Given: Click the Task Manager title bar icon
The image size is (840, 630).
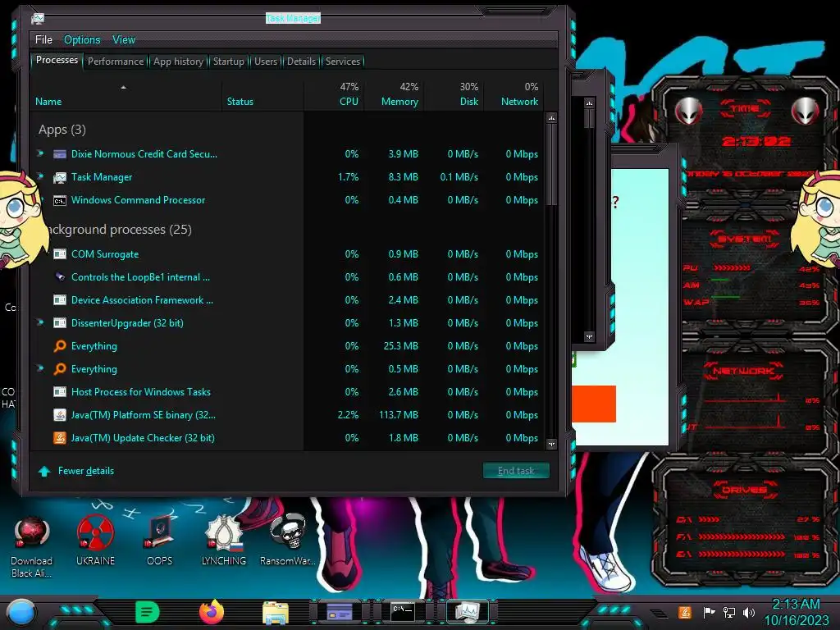Looking at the screenshot, I should point(38,19).
